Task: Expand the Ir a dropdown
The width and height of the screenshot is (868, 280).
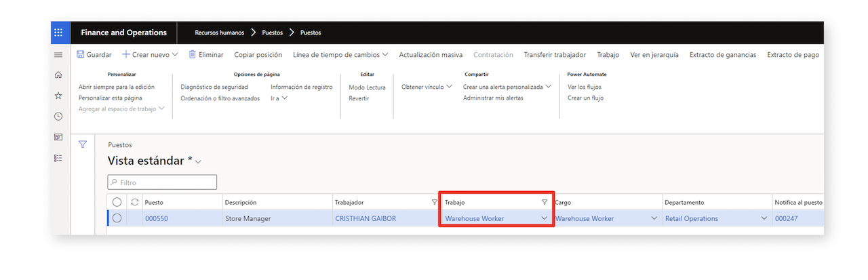Action: [x=279, y=98]
